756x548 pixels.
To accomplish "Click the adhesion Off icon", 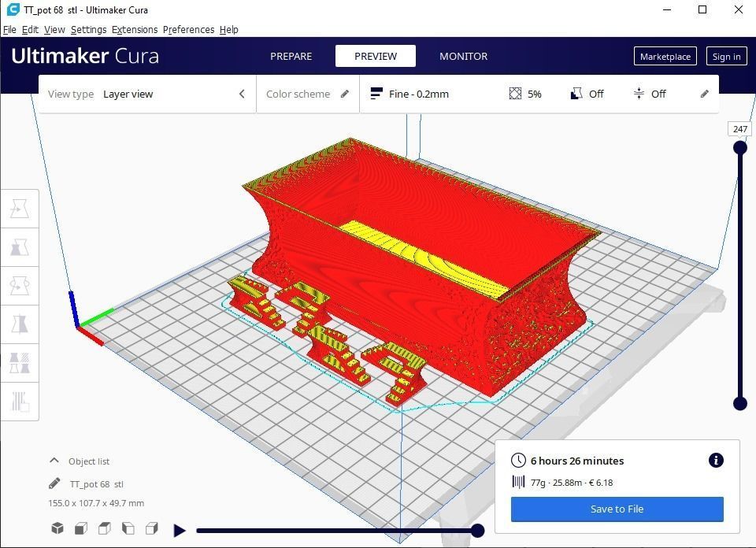I will (x=639, y=94).
